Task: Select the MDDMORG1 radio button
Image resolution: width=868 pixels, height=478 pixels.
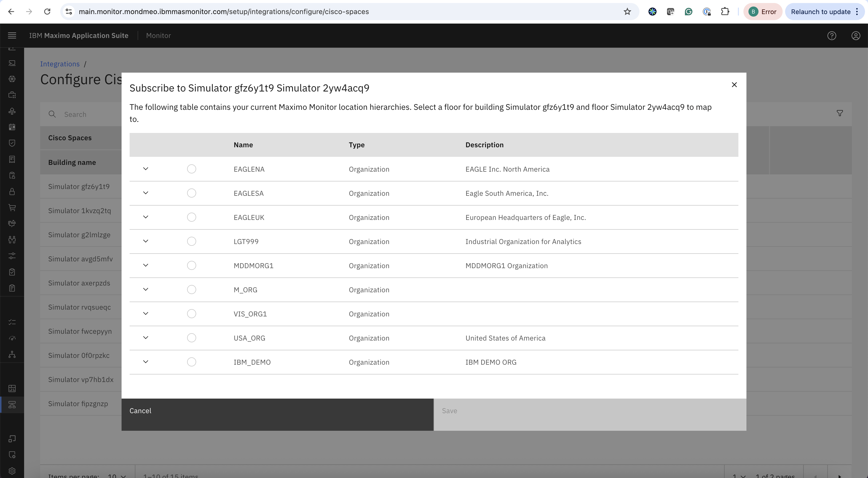Action: click(x=191, y=266)
